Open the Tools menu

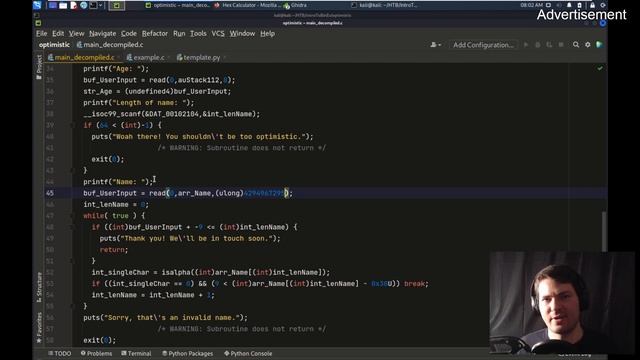[x=198, y=33]
